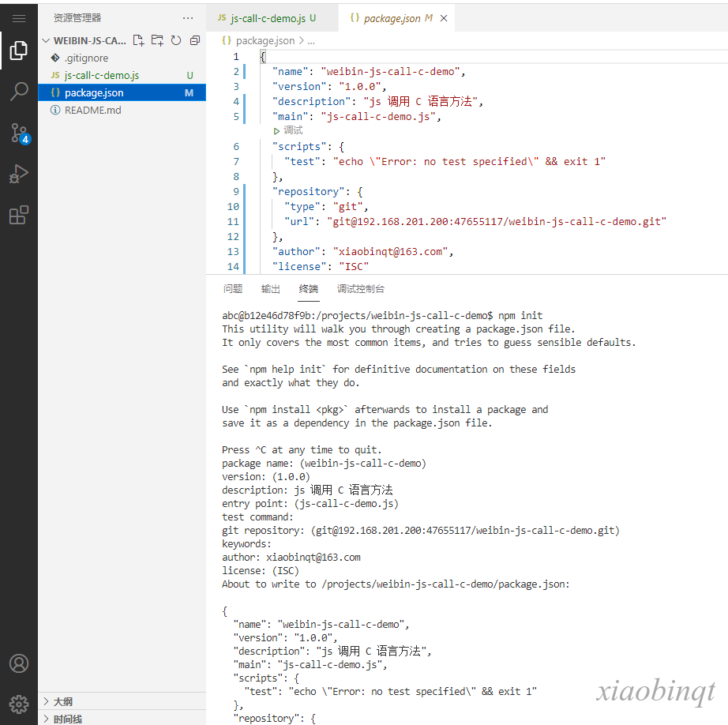Expand the 大纲 outline section
Screen dimensions: 728x725
(x=122, y=701)
